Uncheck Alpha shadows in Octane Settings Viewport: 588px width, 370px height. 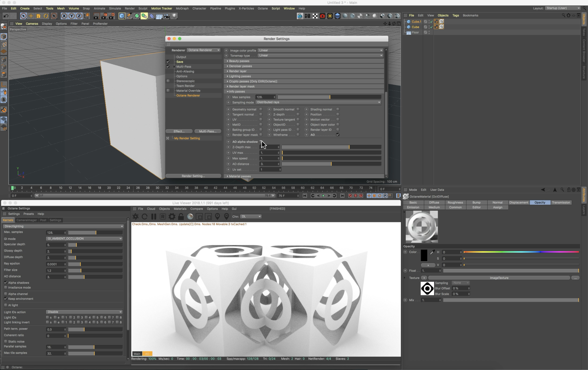(6, 283)
